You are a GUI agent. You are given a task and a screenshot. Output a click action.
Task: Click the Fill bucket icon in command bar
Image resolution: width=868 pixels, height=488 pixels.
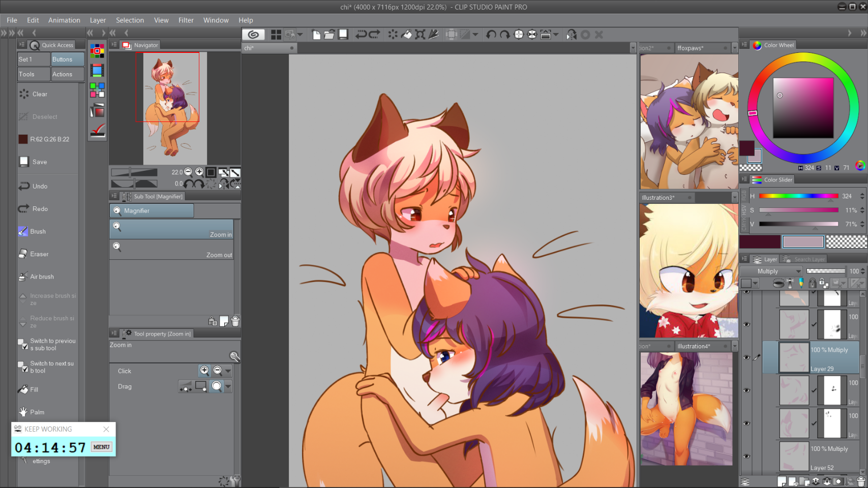click(x=406, y=34)
